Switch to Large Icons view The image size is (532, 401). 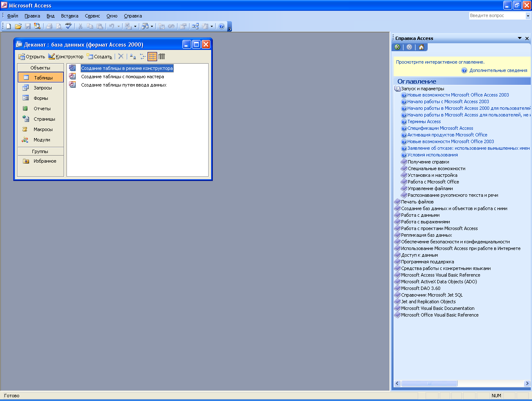tap(133, 56)
